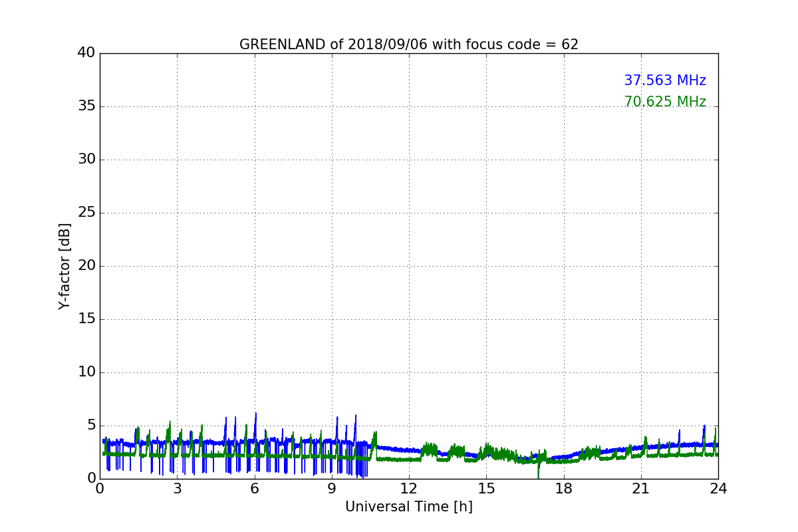
Task: Select the 18 hour x-axis tick label
Action: click(563, 489)
